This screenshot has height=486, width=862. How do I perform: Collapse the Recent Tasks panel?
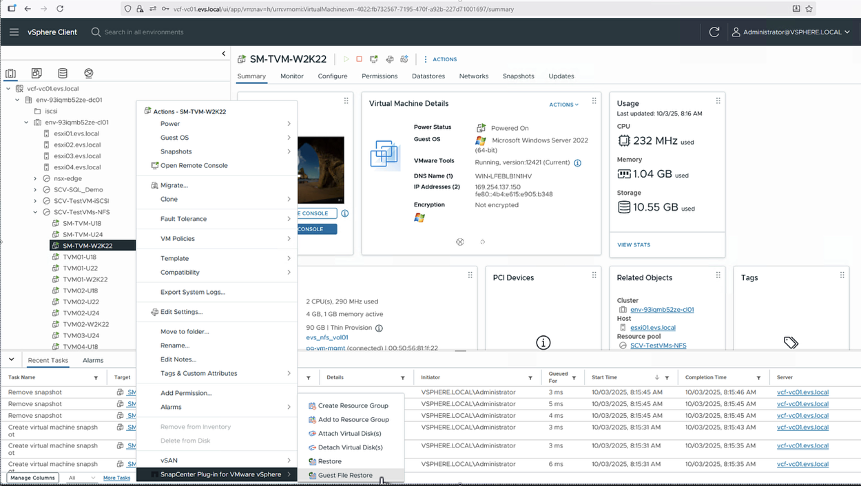point(13,359)
